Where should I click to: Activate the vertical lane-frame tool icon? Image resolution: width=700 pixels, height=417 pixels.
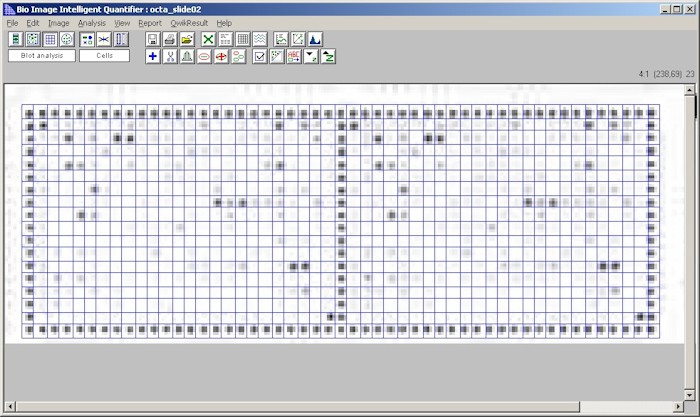click(121, 39)
